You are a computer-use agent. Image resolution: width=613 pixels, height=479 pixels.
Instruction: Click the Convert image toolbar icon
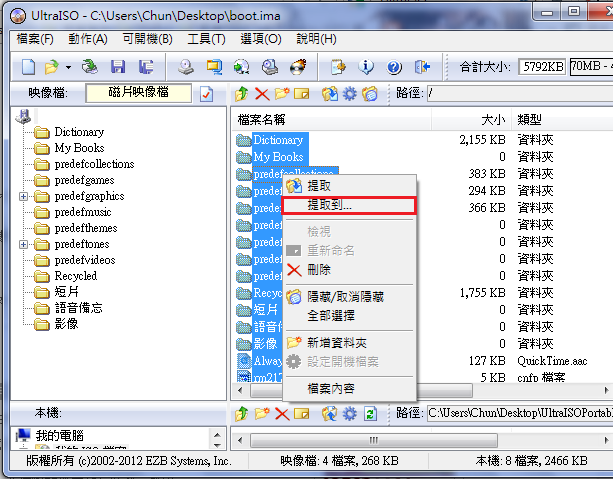242,67
